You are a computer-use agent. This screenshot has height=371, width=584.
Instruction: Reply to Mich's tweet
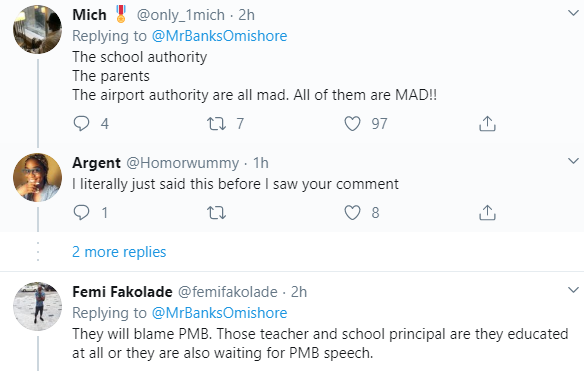pos(81,123)
